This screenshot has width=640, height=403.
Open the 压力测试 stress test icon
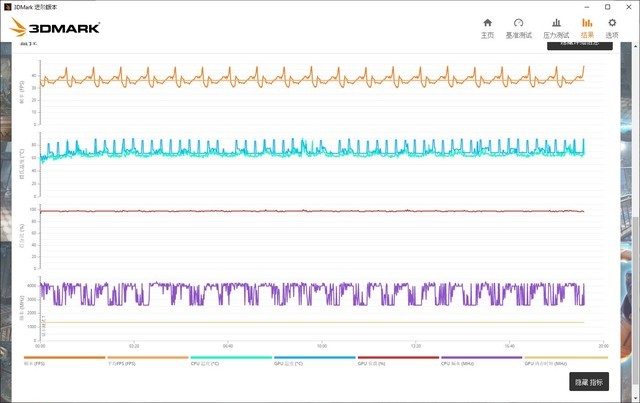555,27
